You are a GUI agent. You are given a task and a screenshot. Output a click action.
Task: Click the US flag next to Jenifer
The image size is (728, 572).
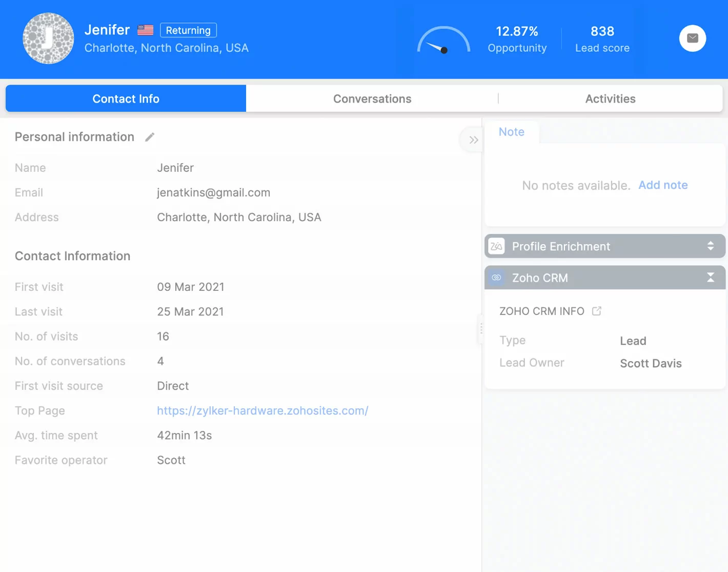[145, 30]
